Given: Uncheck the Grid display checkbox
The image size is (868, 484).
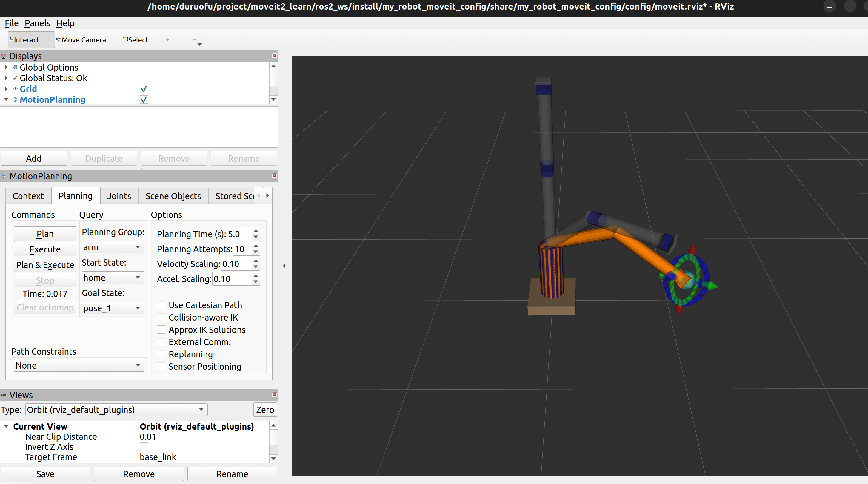Looking at the screenshot, I should 144,89.
